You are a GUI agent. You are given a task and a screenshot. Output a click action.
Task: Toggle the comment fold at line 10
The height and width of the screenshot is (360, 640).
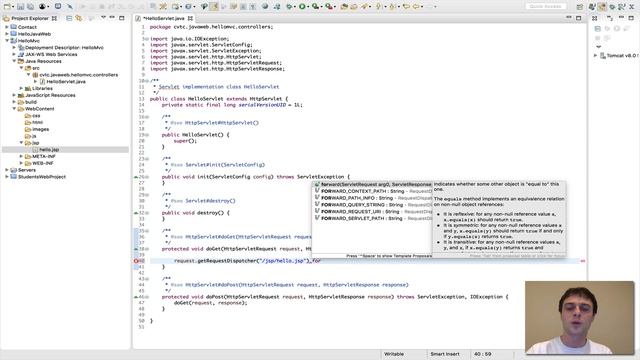pos(146,81)
